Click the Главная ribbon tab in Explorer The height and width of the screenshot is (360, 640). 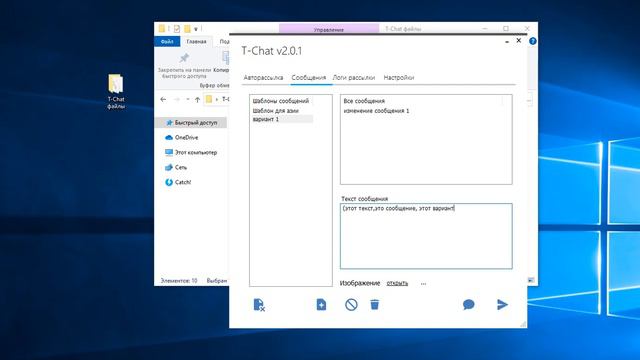pos(196,42)
